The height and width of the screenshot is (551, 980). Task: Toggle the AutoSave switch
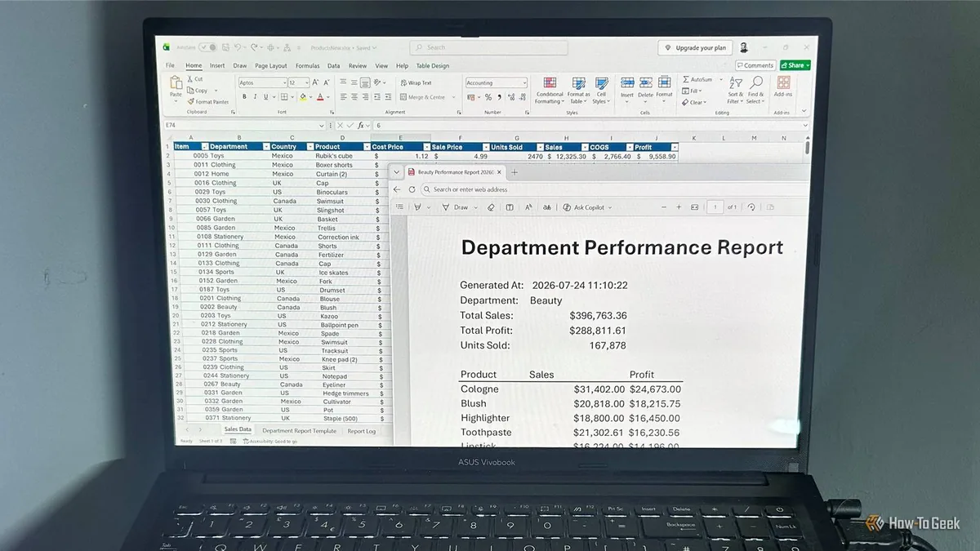click(x=207, y=48)
